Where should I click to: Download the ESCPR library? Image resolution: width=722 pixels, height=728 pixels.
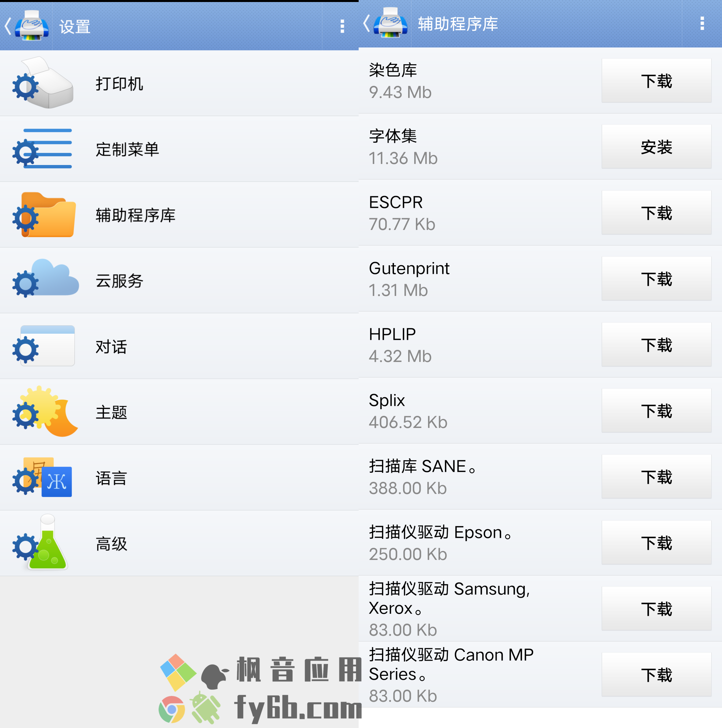pyautogui.click(x=656, y=212)
